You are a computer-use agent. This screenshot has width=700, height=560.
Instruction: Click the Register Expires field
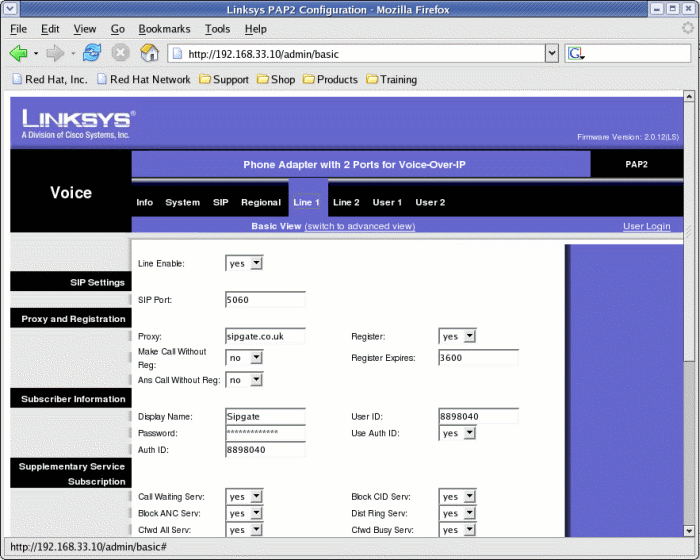(x=479, y=358)
